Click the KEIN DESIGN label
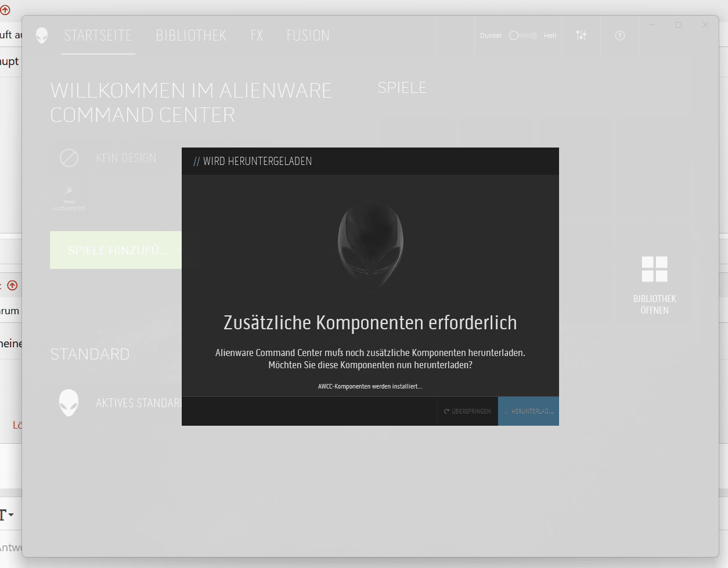This screenshot has height=568, width=728. coord(126,158)
